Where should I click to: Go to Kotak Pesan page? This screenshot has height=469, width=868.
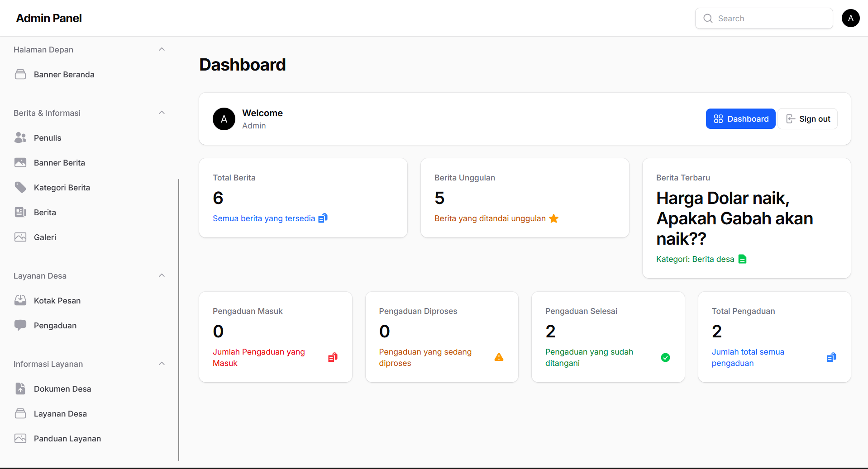pyautogui.click(x=89, y=301)
